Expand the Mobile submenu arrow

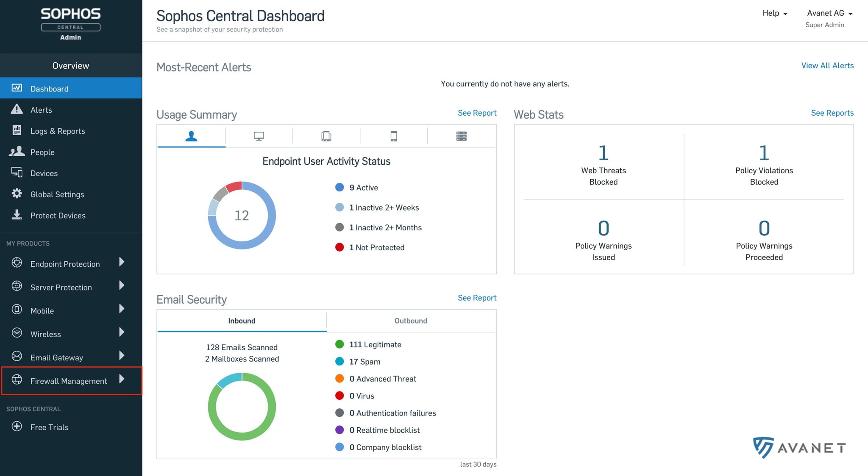122,309
